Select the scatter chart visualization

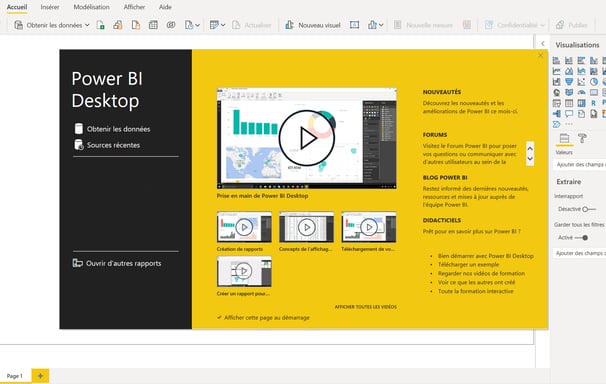(x=581, y=82)
